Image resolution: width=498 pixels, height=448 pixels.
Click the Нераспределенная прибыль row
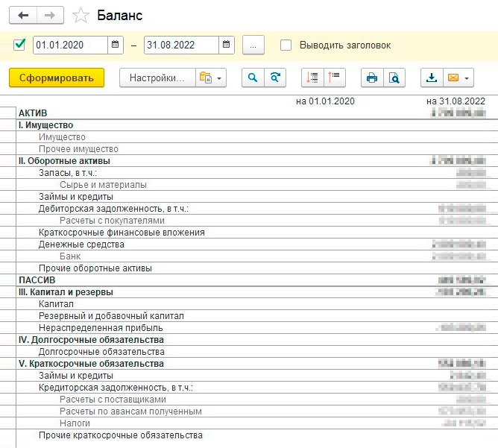(x=256, y=328)
